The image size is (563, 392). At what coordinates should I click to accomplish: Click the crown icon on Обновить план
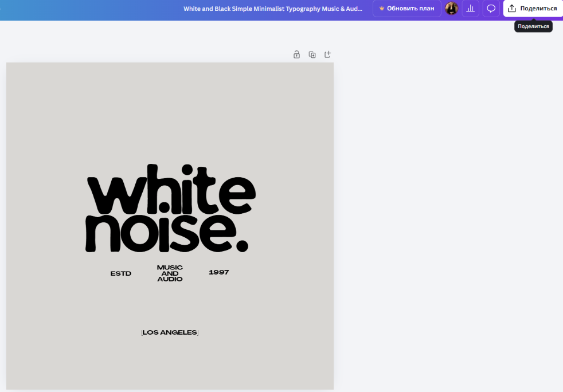[x=381, y=9]
